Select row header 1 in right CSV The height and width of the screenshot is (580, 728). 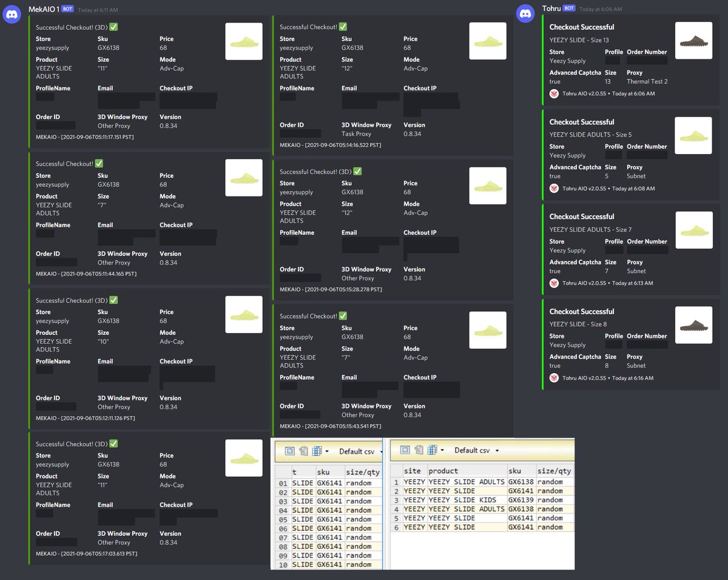click(396, 482)
